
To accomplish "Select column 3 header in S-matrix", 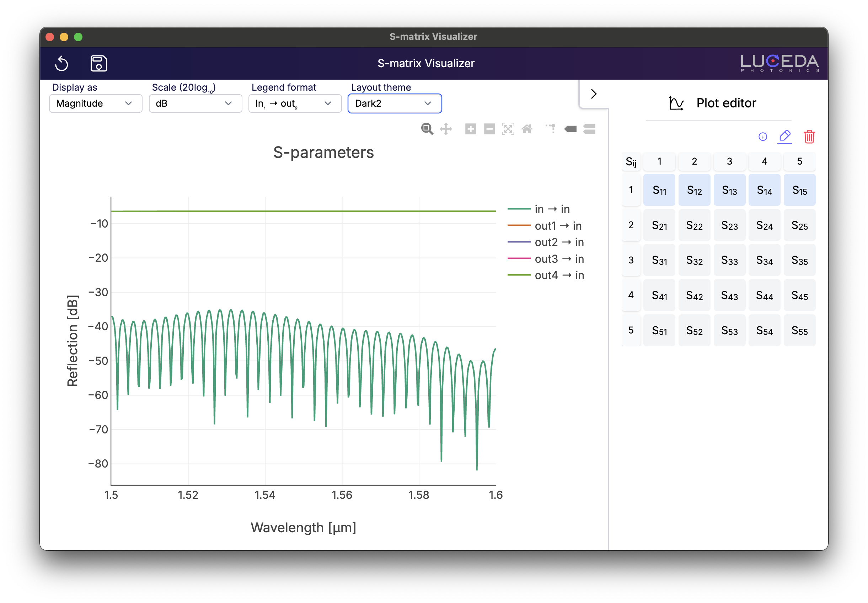I will [x=729, y=161].
